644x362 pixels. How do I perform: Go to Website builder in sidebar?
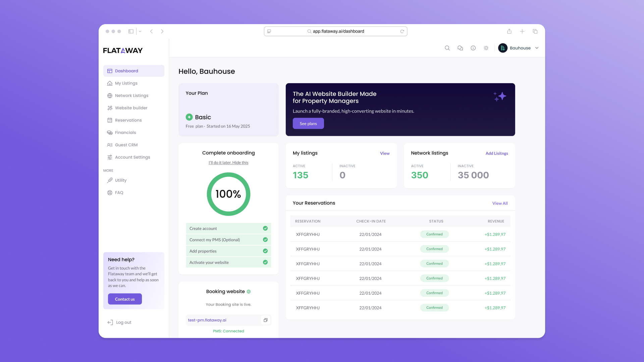[131, 108]
